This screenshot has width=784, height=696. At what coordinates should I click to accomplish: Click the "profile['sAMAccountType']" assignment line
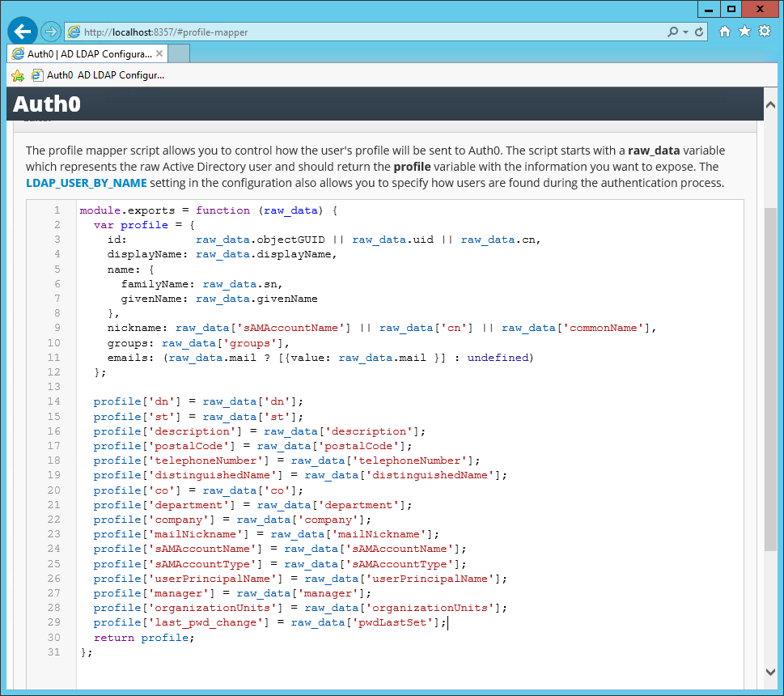tap(279, 564)
